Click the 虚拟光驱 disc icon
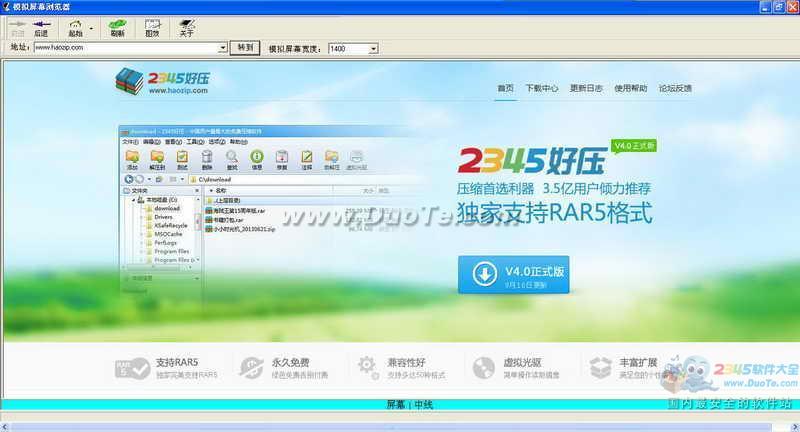 point(484,368)
